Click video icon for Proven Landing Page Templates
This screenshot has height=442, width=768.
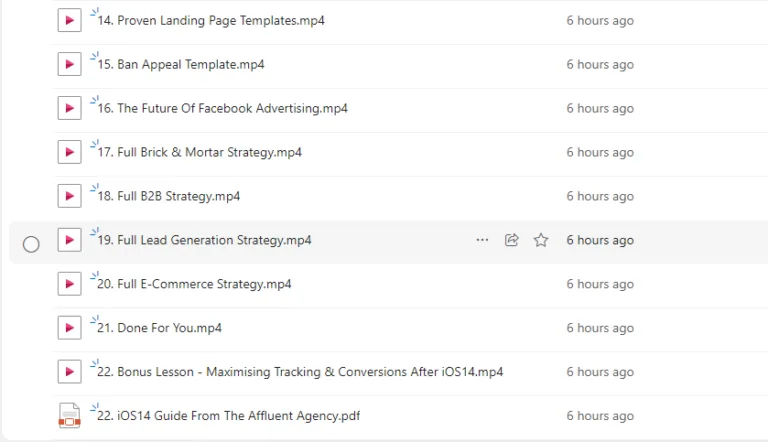[69, 20]
